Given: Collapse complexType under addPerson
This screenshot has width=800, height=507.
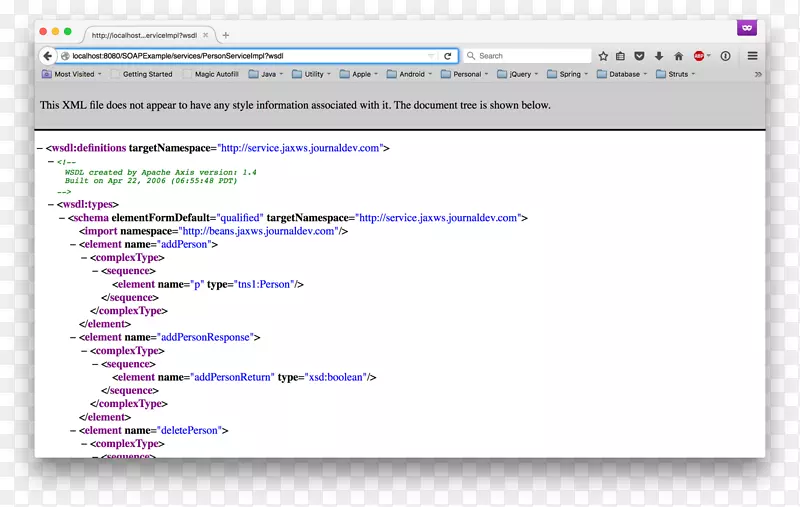Looking at the screenshot, I should (x=84, y=258).
